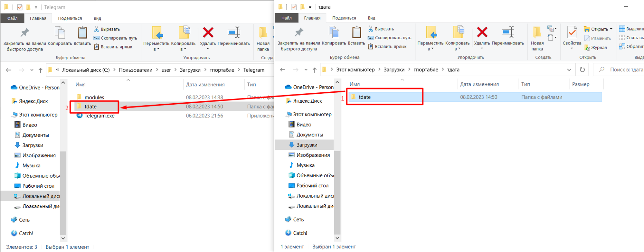Click Paste clipboard icon in right ribbon
This screenshot has width=644, height=252.
coord(356,33)
